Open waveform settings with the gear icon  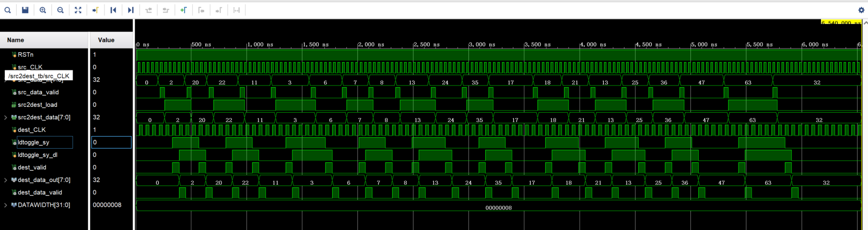pyautogui.click(x=861, y=10)
